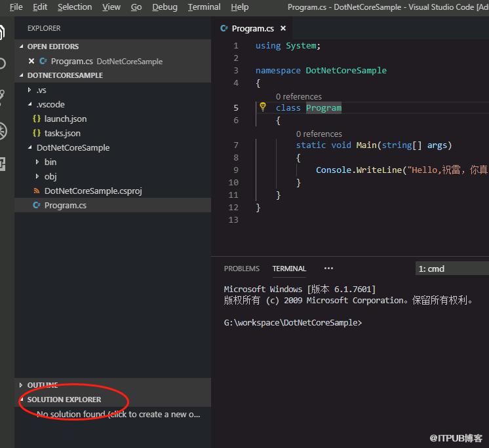489x448 pixels.
Task: Collapse the Solution Explorer section
Action: [22, 400]
